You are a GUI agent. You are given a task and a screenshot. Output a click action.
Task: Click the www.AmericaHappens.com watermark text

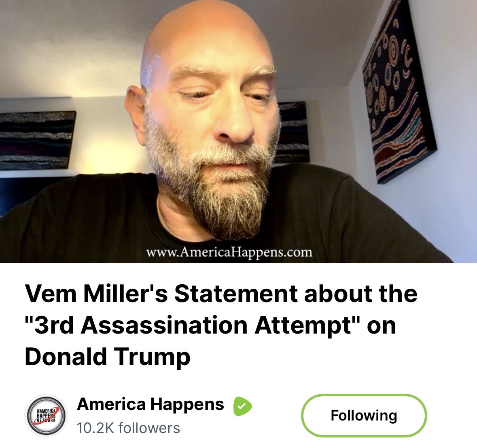(x=229, y=252)
